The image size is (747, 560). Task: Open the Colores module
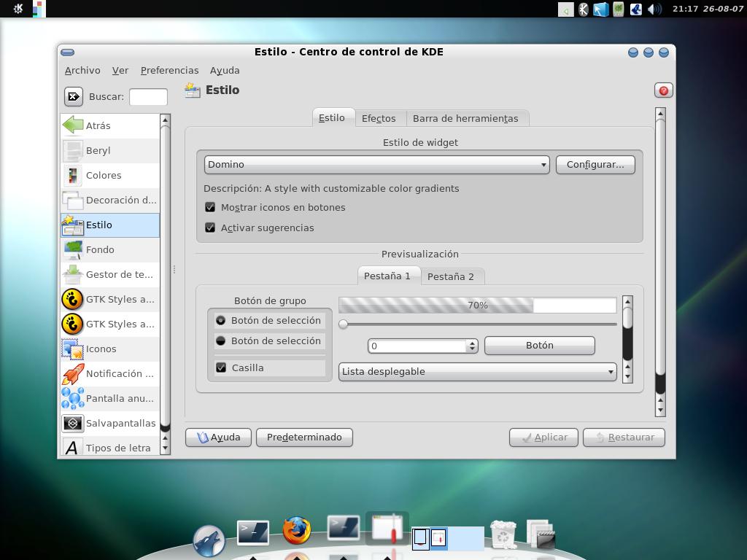(x=110, y=175)
